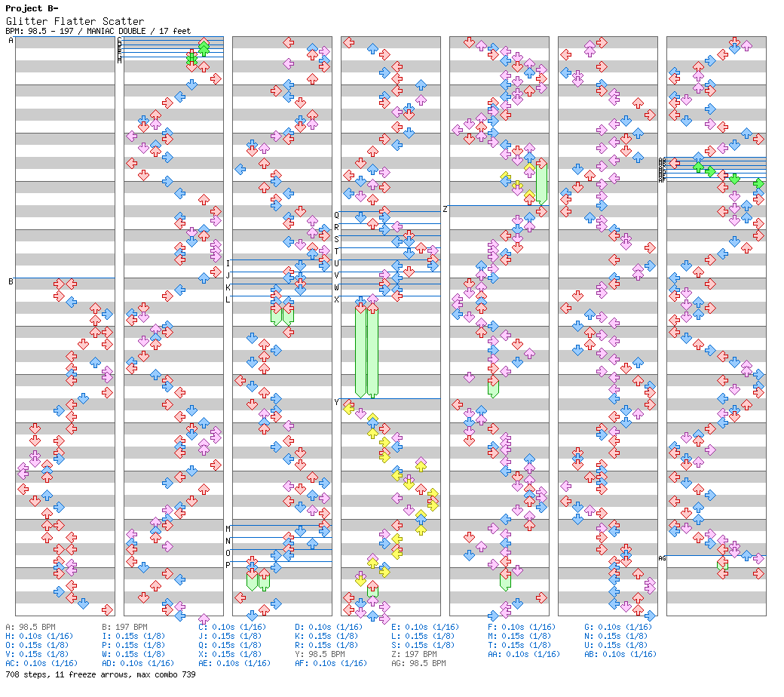Viewport: 784px width, 697px height.
Task: Click legend entry 'Z: 197 BPM'
Action: (414, 654)
